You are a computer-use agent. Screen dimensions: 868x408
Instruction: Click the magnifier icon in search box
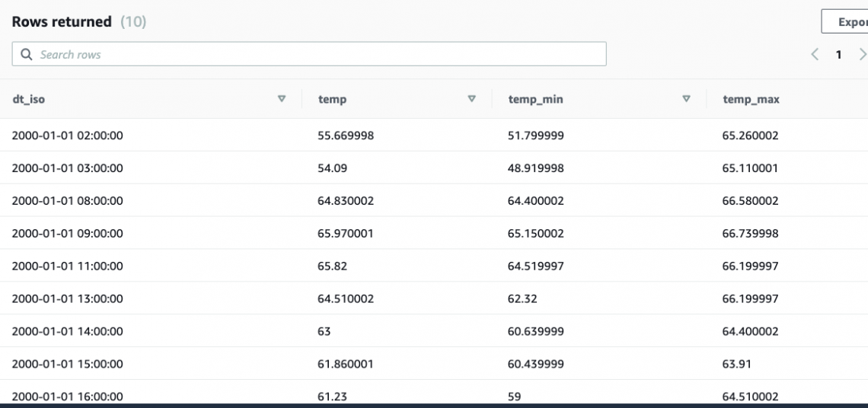pos(27,55)
